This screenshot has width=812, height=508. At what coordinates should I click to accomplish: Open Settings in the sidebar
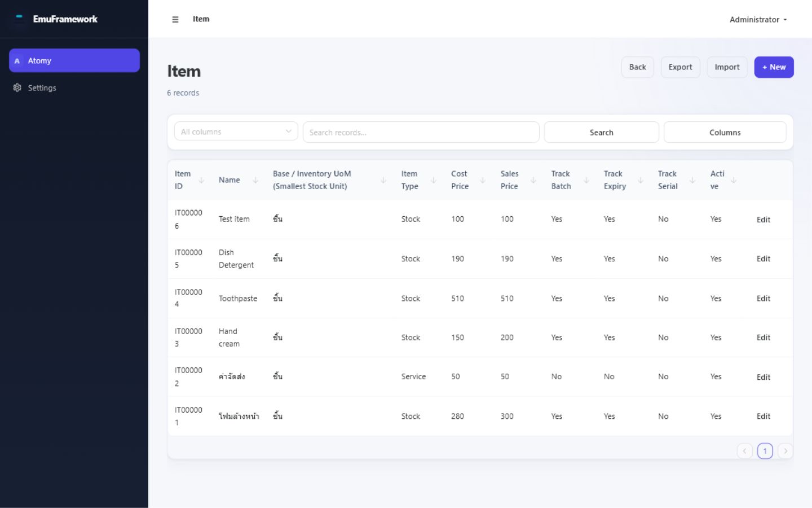74,87
